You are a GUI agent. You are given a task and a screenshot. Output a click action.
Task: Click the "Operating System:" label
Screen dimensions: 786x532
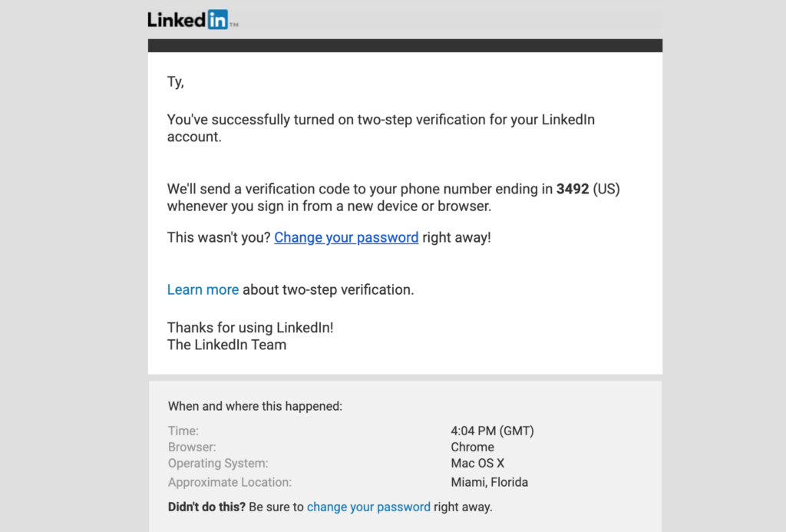pyautogui.click(x=218, y=464)
